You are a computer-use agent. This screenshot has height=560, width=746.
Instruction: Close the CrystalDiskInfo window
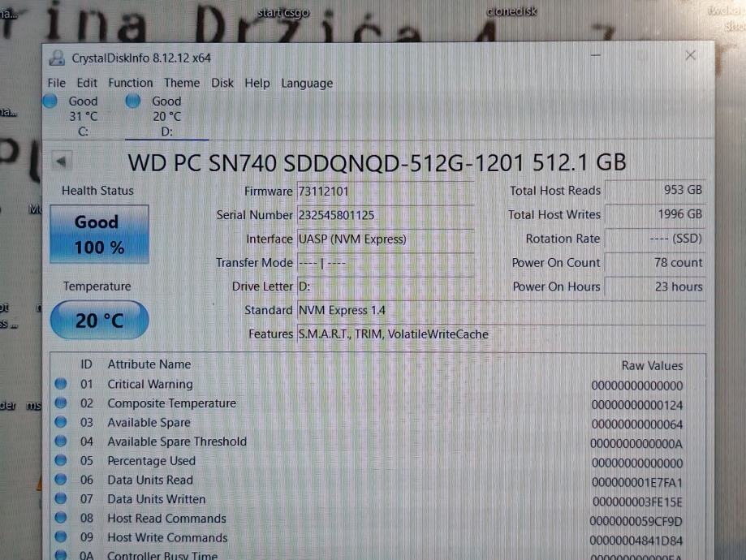click(690, 56)
